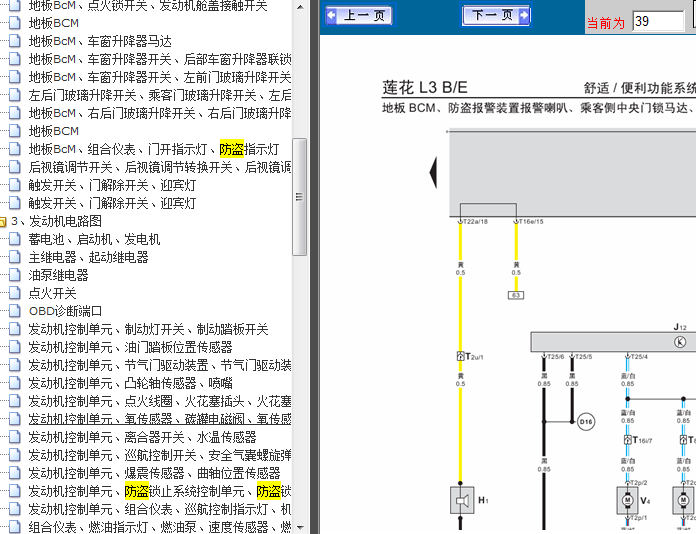Click the K symbol on J12 unit
696x534 pixels.
point(680,342)
